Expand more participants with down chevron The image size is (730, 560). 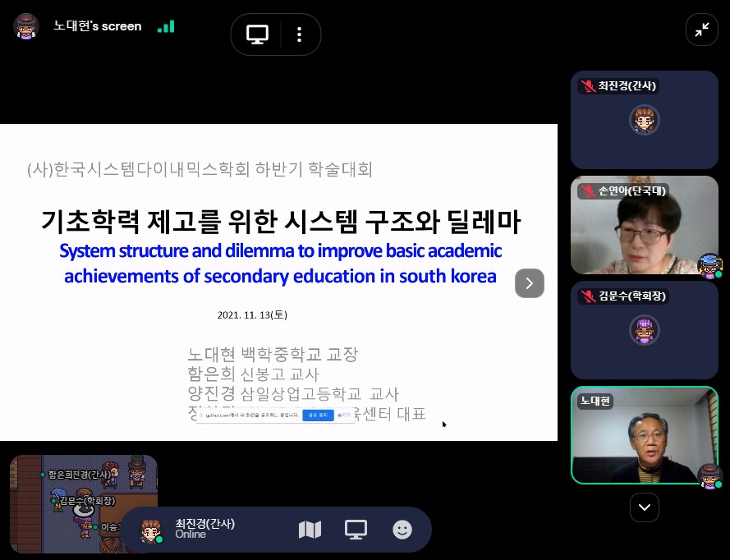(x=644, y=507)
